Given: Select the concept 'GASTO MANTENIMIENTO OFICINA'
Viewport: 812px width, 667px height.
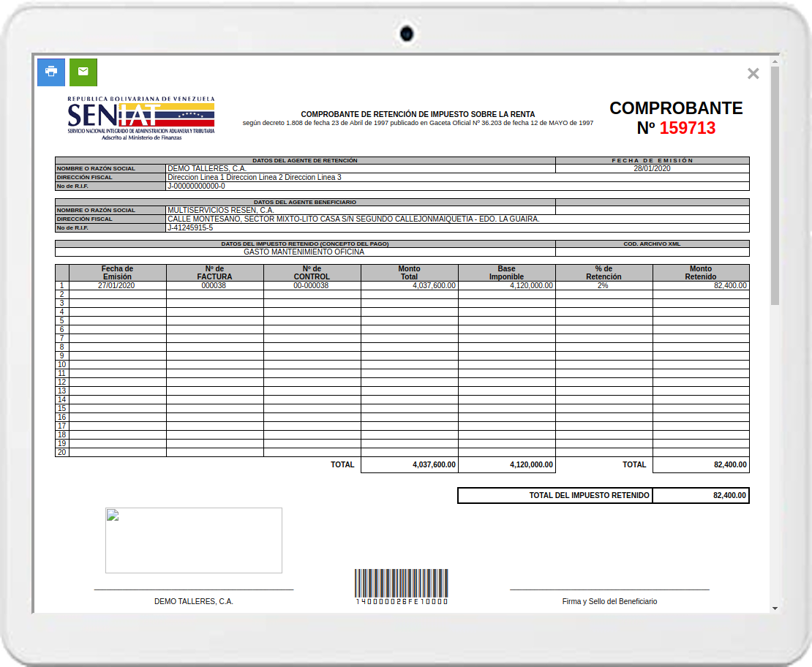Looking at the screenshot, I should pos(304,252).
